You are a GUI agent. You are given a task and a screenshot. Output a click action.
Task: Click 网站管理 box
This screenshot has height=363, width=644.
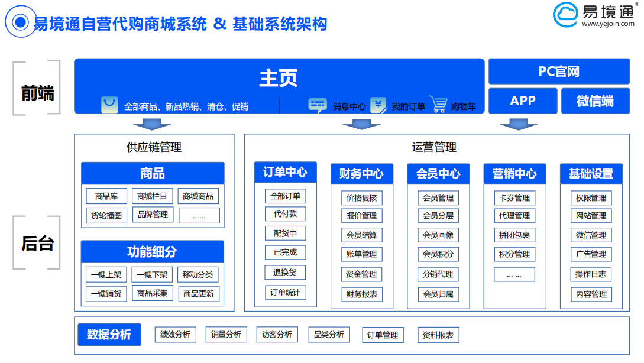click(x=591, y=216)
